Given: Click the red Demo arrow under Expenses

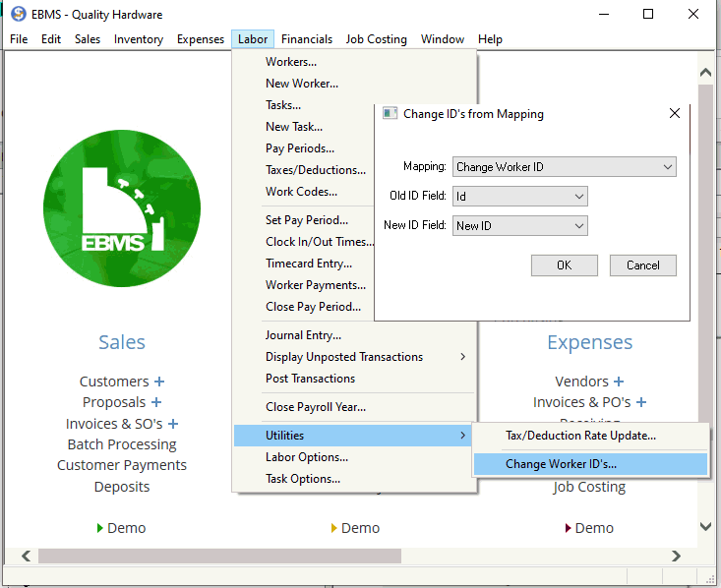Looking at the screenshot, I should pyautogui.click(x=568, y=528).
